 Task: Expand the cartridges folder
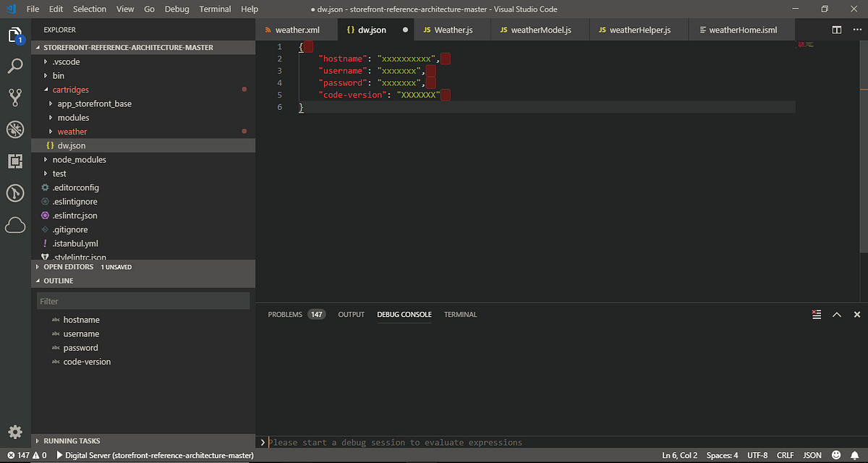[70, 89]
